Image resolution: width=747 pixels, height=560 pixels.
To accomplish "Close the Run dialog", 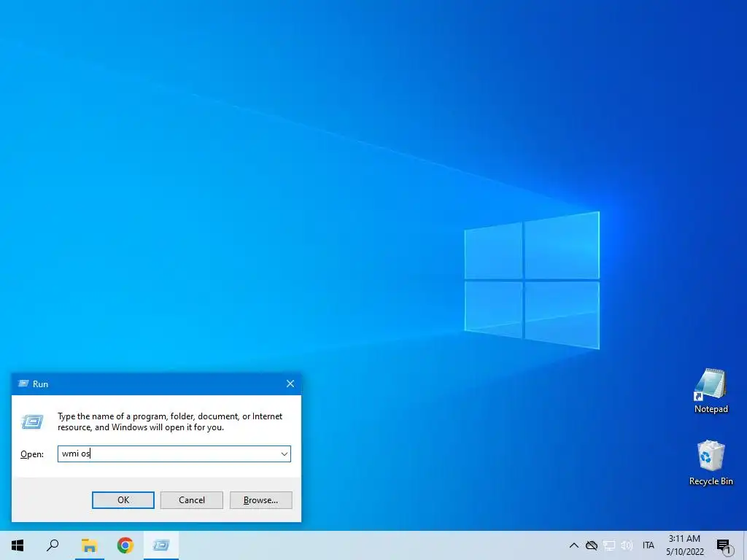I will 290,384.
